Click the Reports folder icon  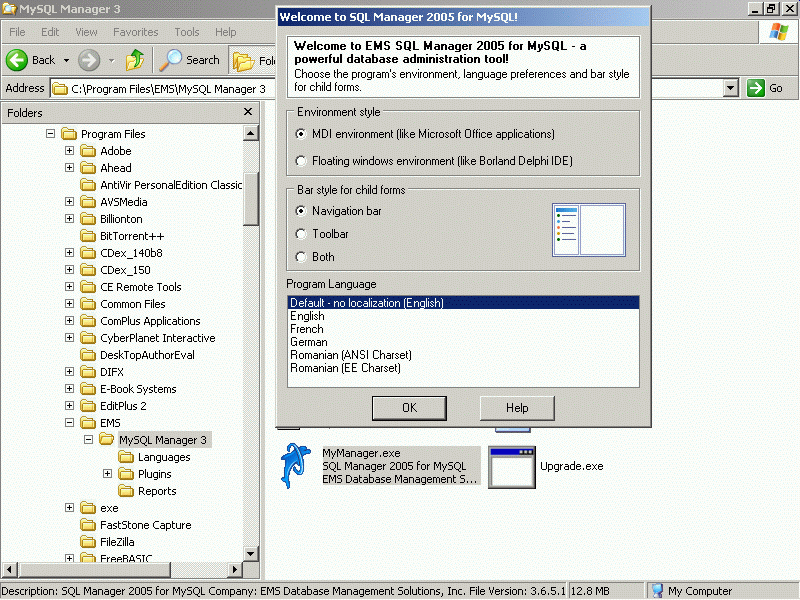tap(126, 491)
